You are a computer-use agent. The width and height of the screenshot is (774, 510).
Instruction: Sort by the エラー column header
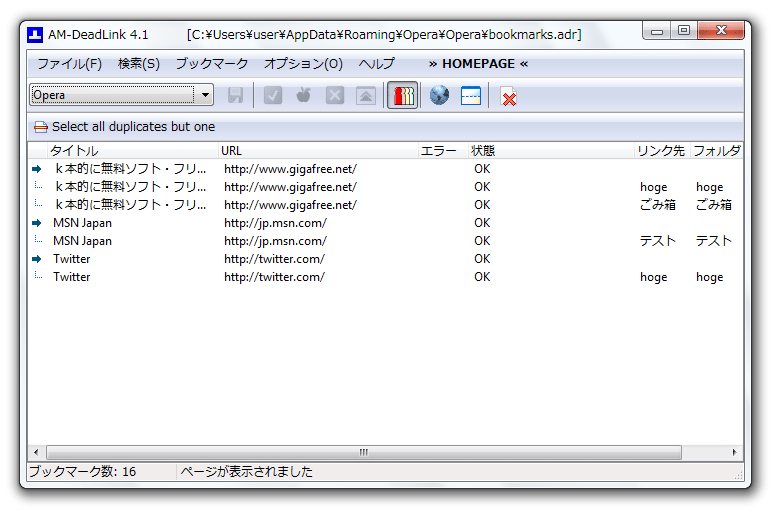[x=443, y=151]
